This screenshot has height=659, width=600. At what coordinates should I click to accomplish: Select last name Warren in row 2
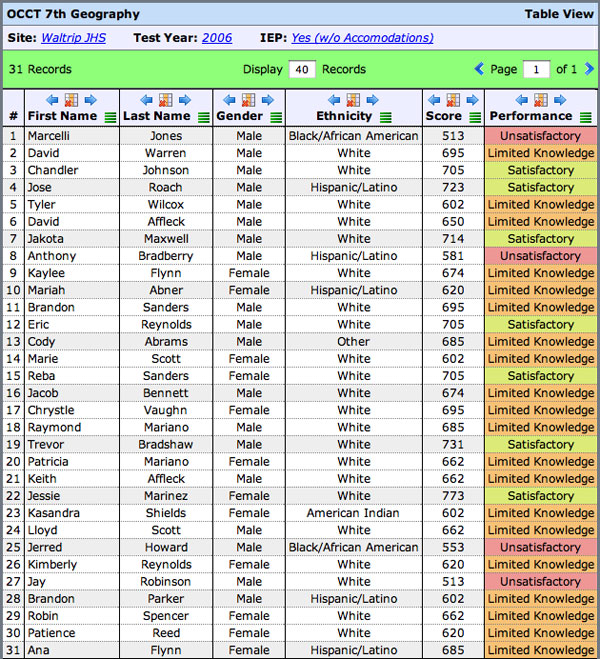pos(166,153)
